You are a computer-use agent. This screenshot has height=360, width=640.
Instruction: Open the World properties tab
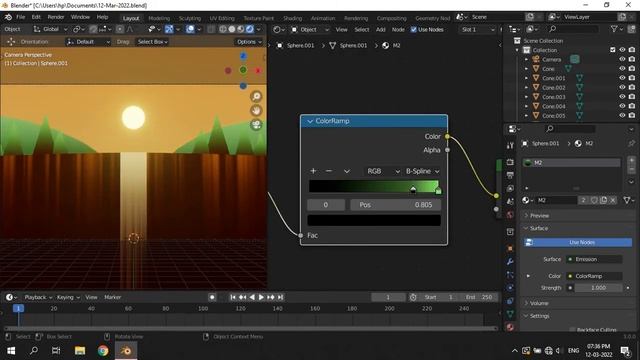coord(510,215)
